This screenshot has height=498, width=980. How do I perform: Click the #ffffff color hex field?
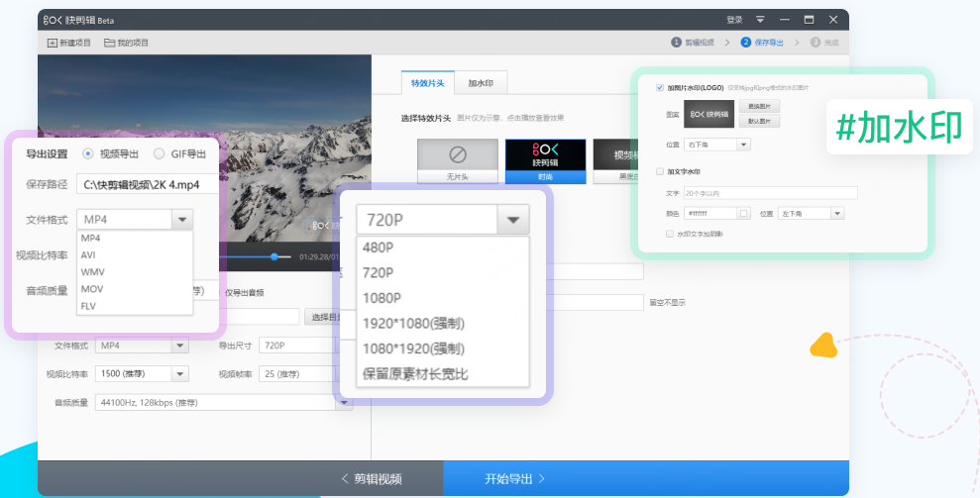click(710, 214)
